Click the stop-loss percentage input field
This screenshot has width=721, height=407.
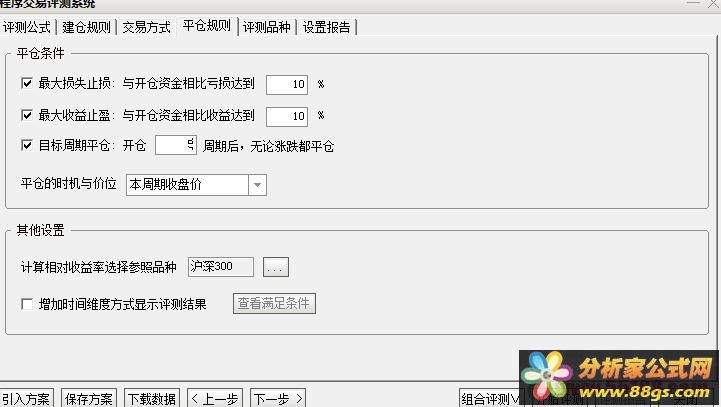tap(287, 85)
